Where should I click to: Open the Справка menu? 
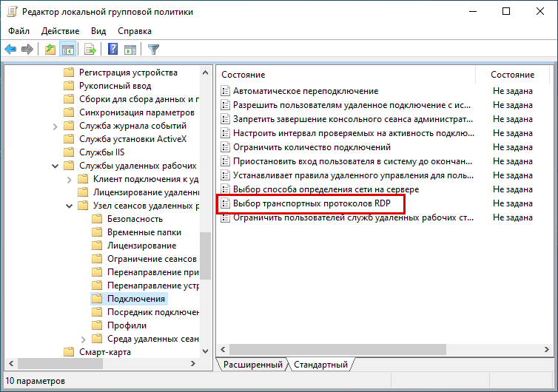[135, 31]
